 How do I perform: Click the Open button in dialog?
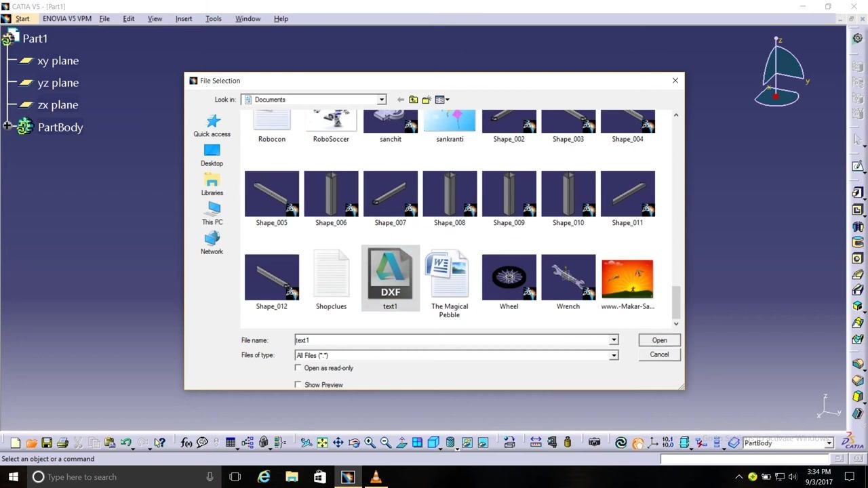660,340
